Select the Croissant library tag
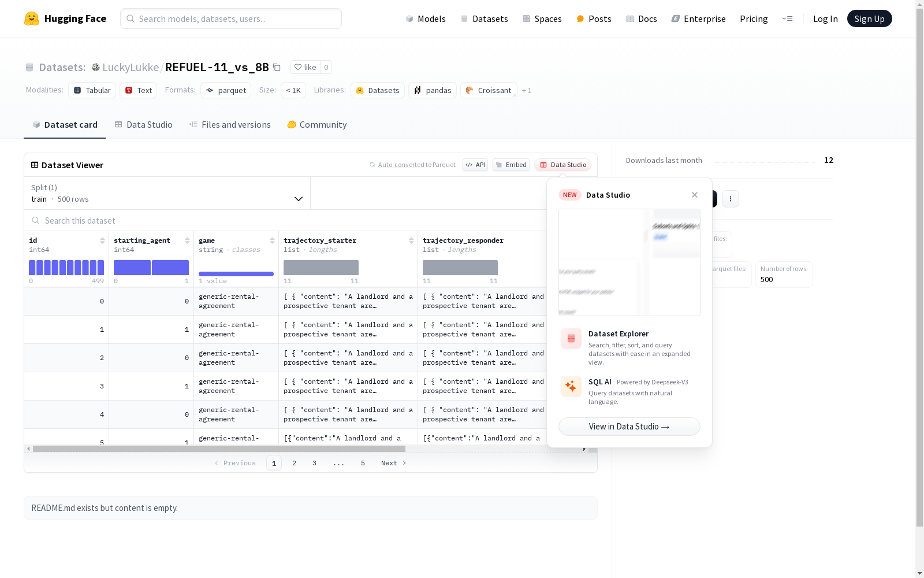924x578 pixels. (x=489, y=90)
